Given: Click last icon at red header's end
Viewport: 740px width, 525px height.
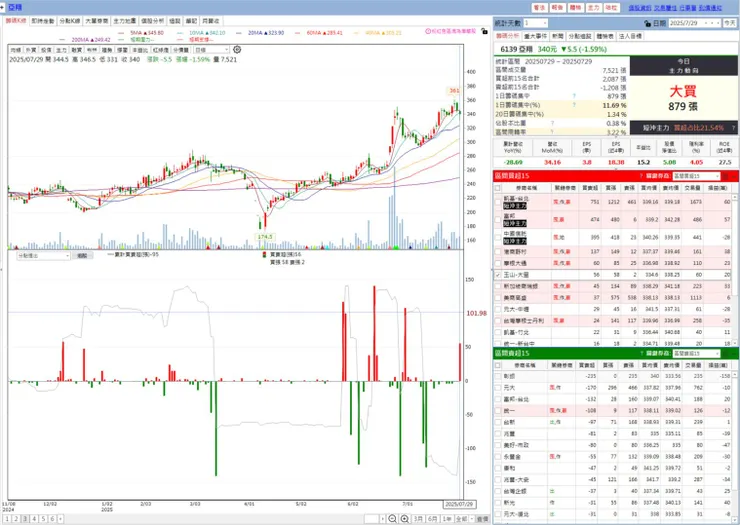Looking at the screenshot, I should [x=734, y=176].
